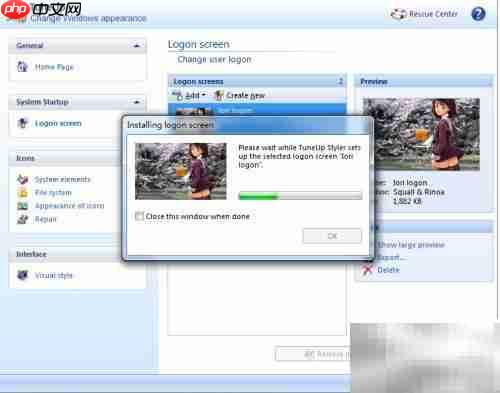Select Visual style sidebar item
This screenshot has height=393, width=500.
(54, 275)
